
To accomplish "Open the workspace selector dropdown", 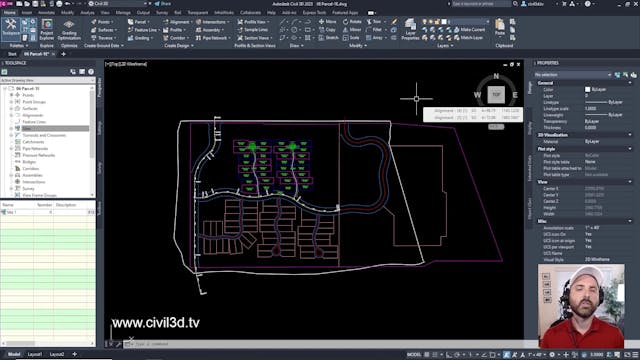I will 118,4.
